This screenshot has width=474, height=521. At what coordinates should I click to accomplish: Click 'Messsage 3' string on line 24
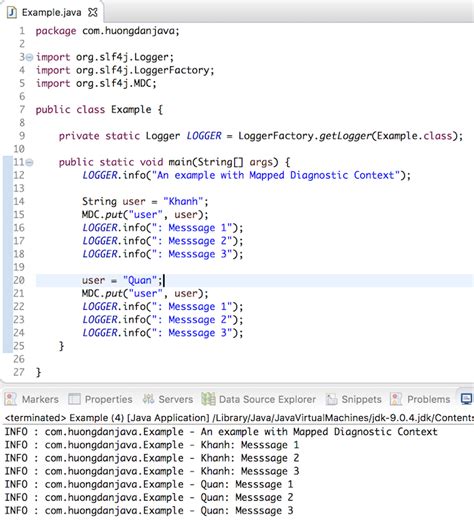[x=195, y=333]
